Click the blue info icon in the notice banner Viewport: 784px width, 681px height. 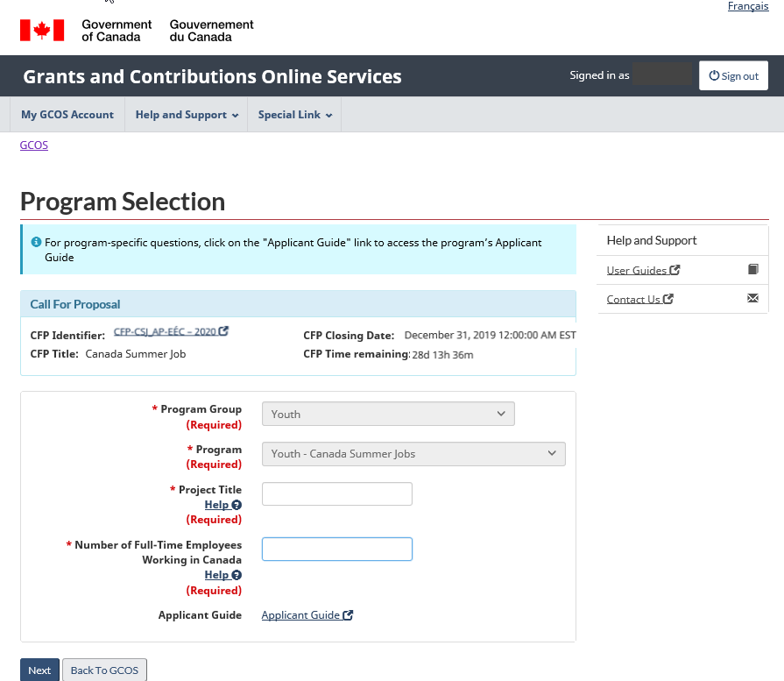pos(36,242)
